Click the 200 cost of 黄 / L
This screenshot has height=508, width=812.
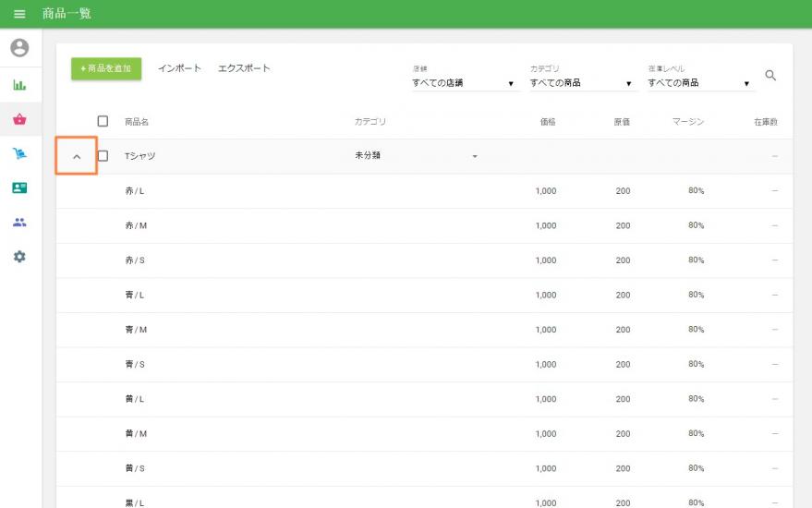tap(623, 399)
